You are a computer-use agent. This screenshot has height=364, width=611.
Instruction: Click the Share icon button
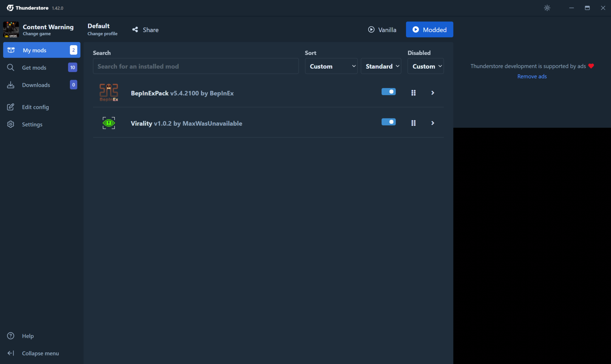(x=135, y=30)
